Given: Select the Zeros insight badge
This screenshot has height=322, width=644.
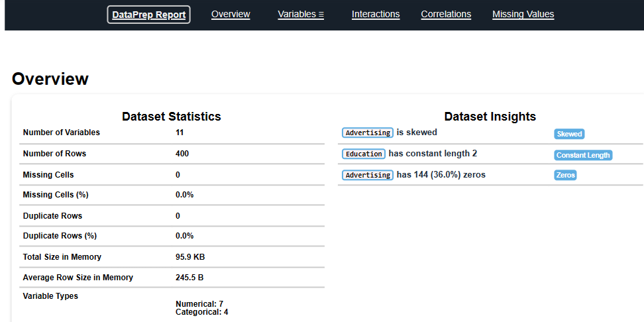Looking at the screenshot, I should tap(565, 175).
